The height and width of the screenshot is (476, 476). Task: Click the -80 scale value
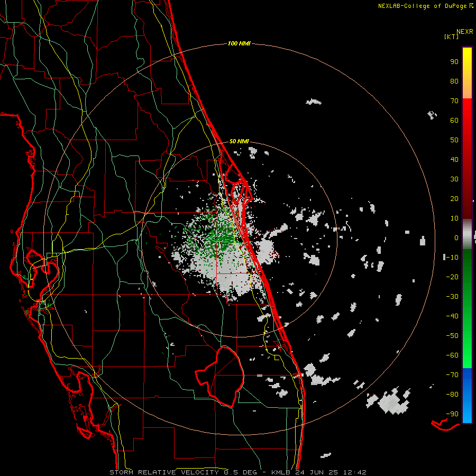(x=452, y=395)
